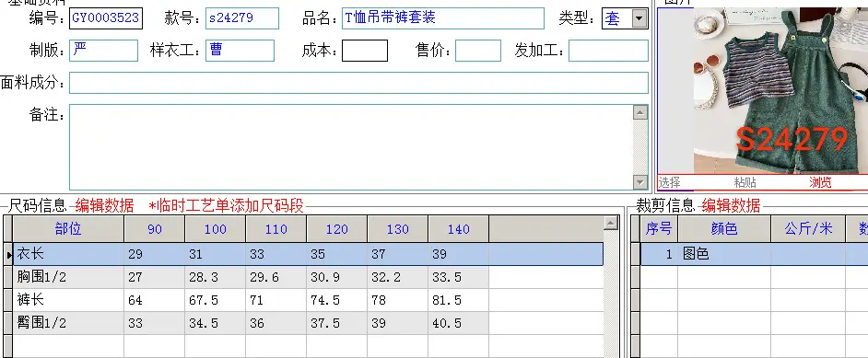
Task: Select the 图色 cell in cutting table
Action: (724, 254)
